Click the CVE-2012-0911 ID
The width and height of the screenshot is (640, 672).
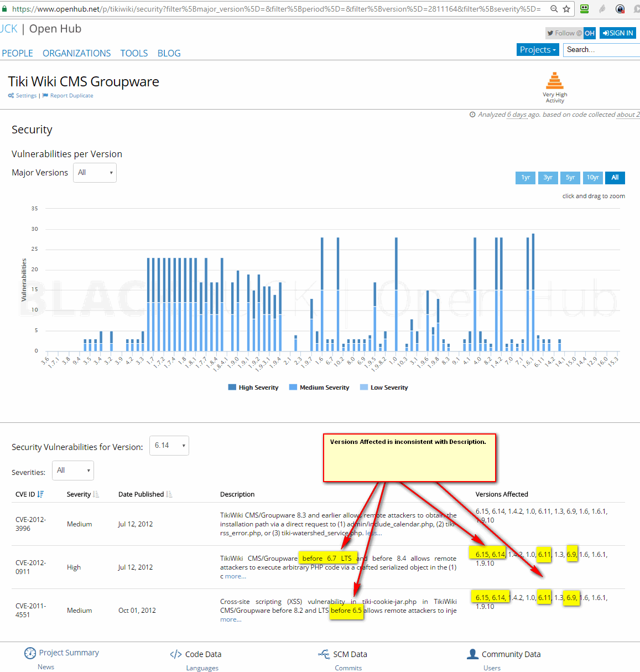pyautogui.click(x=30, y=567)
